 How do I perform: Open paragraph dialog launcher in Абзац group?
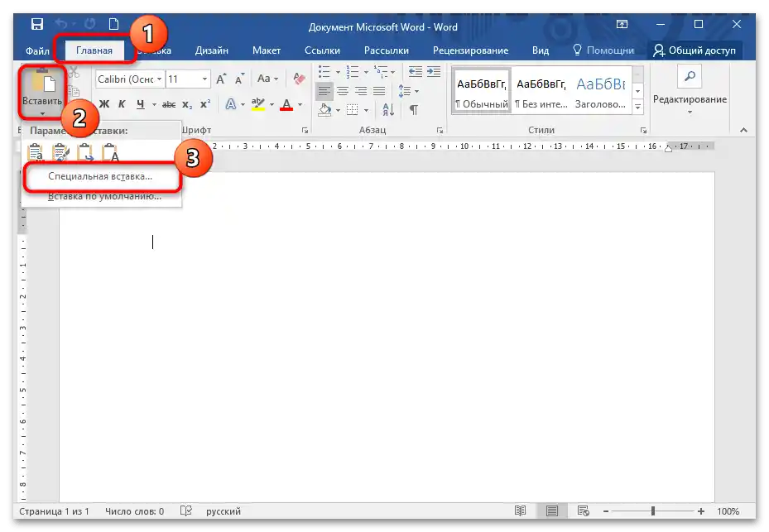point(440,131)
